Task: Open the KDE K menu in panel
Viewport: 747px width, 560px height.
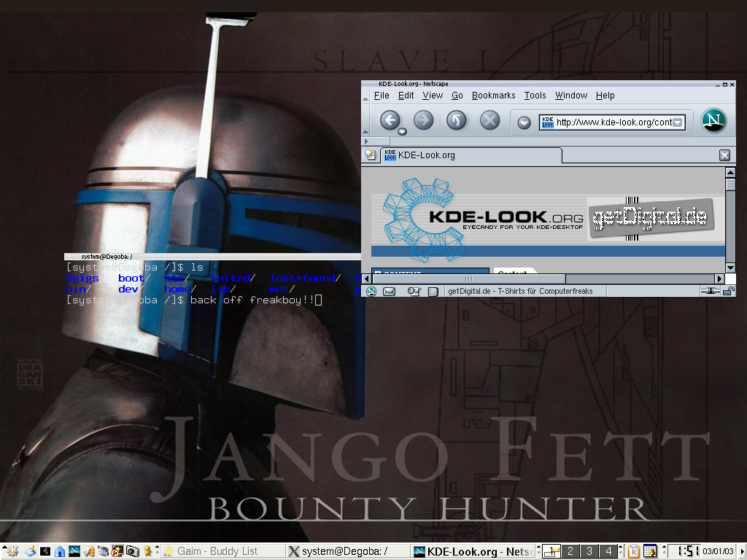Action: [x=12, y=551]
